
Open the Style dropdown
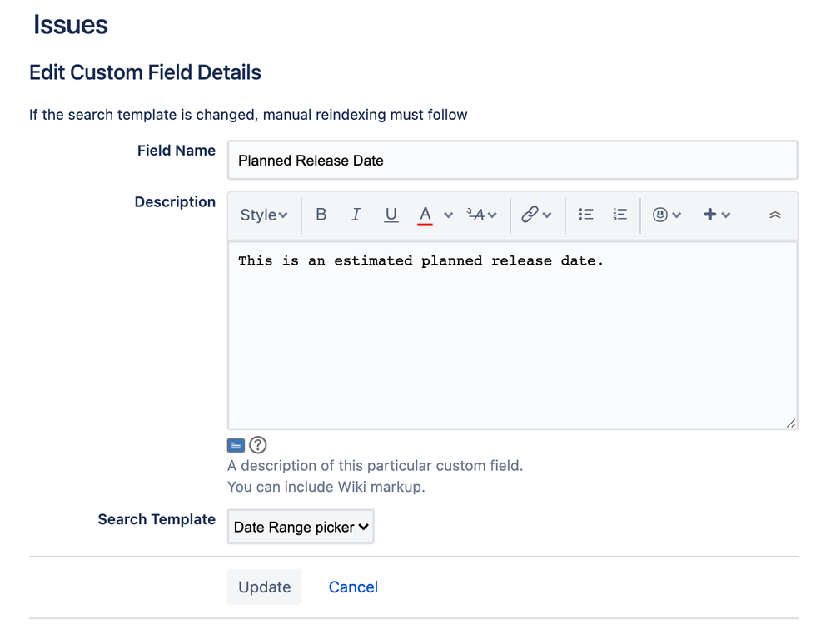tap(263, 215)
